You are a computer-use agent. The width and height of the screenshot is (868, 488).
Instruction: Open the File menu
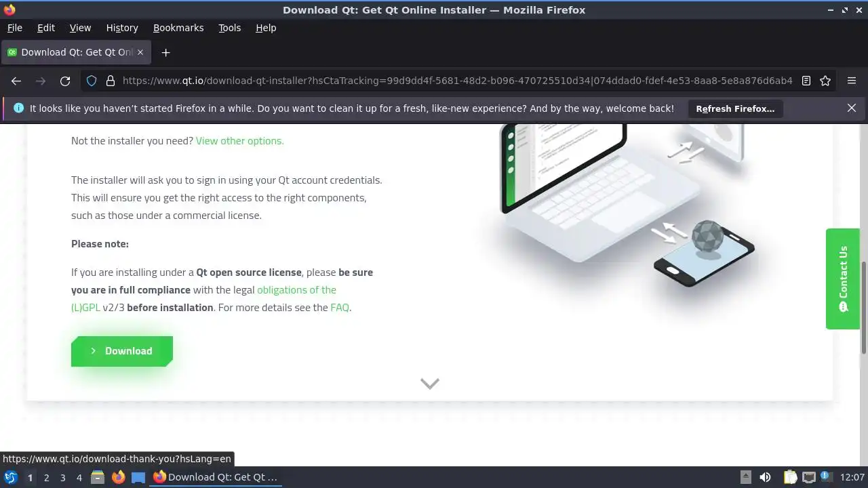tap(15, 28)
